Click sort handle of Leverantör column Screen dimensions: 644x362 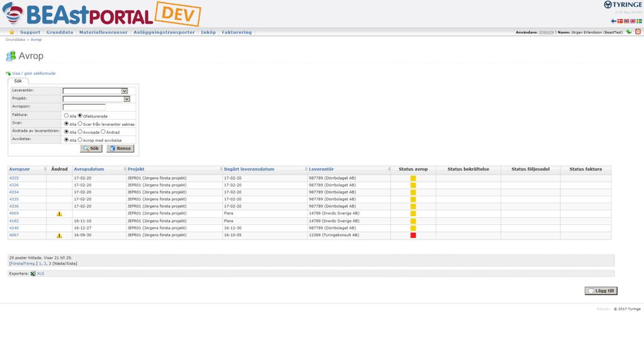pos(389,169)
